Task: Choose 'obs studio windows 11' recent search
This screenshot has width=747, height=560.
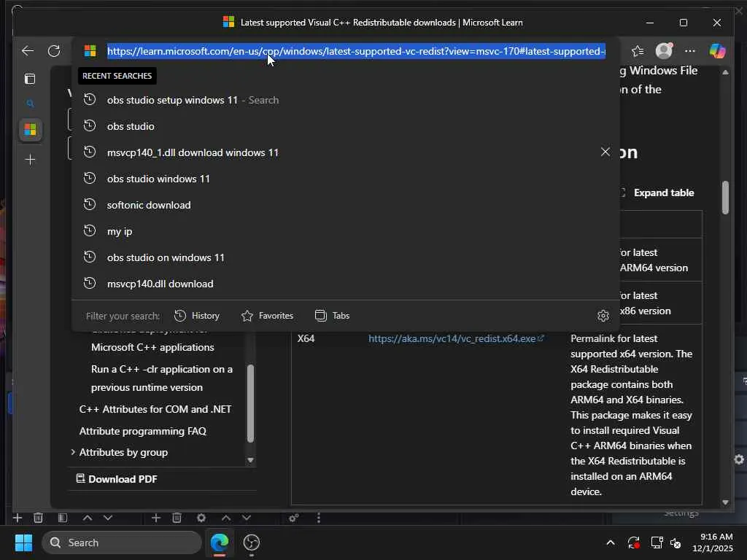Action: [345, 179]
